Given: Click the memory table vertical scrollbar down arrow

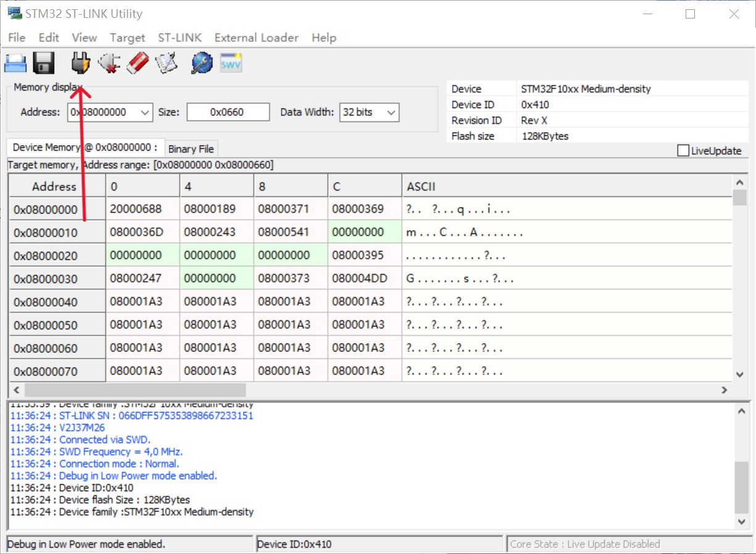Looking at the screenshot, I should [740, 374].
